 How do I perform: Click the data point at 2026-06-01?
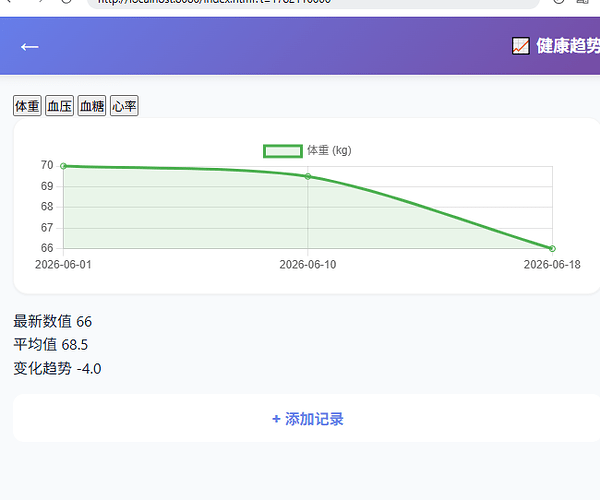tap(64, 166)
